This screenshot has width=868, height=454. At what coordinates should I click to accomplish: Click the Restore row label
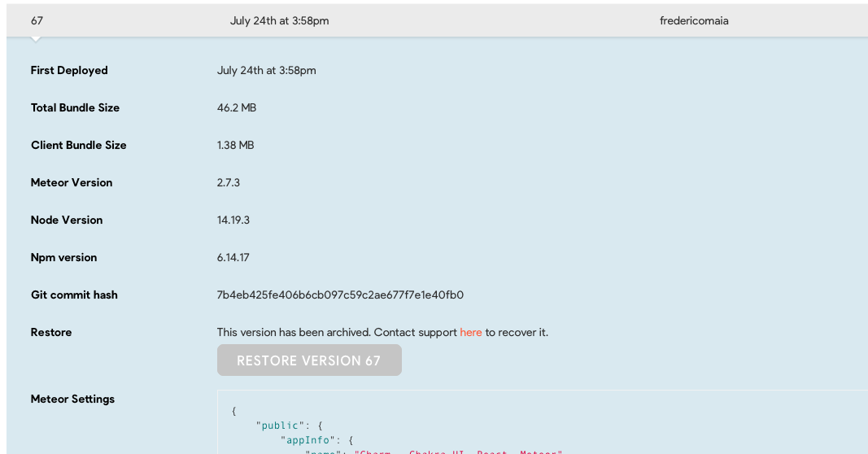click(51, 332)
